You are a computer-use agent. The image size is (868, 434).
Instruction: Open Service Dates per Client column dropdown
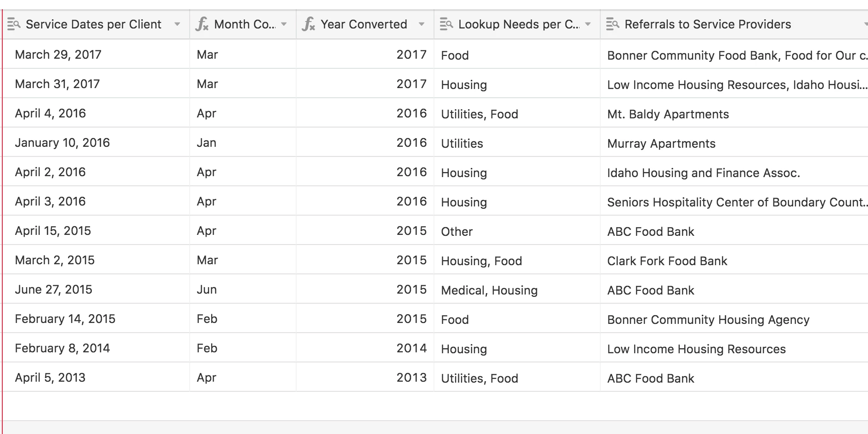click(177, 24)
